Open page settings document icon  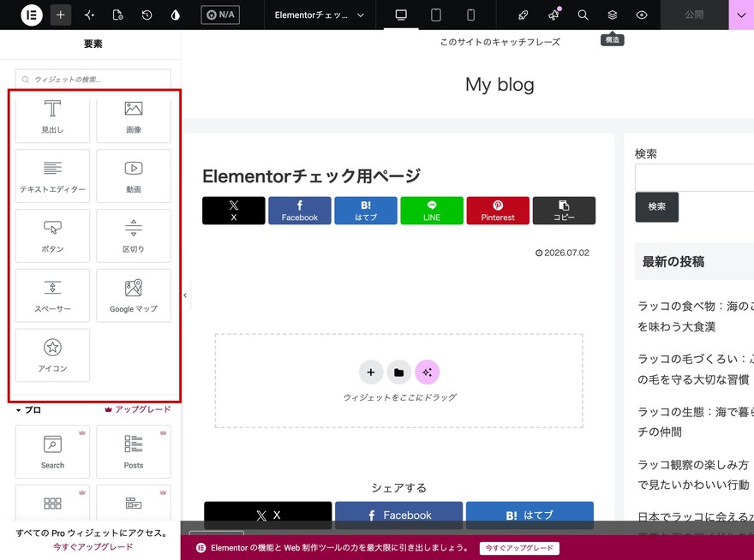click(118, 15)
